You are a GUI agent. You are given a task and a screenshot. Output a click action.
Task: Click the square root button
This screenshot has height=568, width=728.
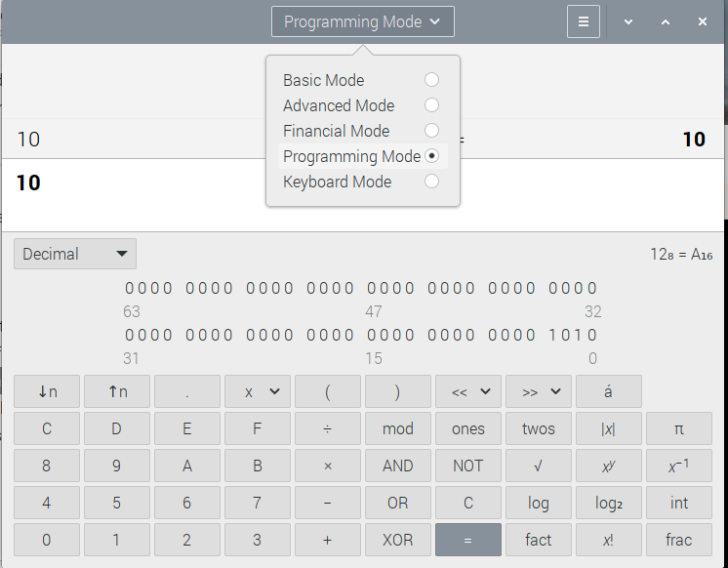[538, 466]
